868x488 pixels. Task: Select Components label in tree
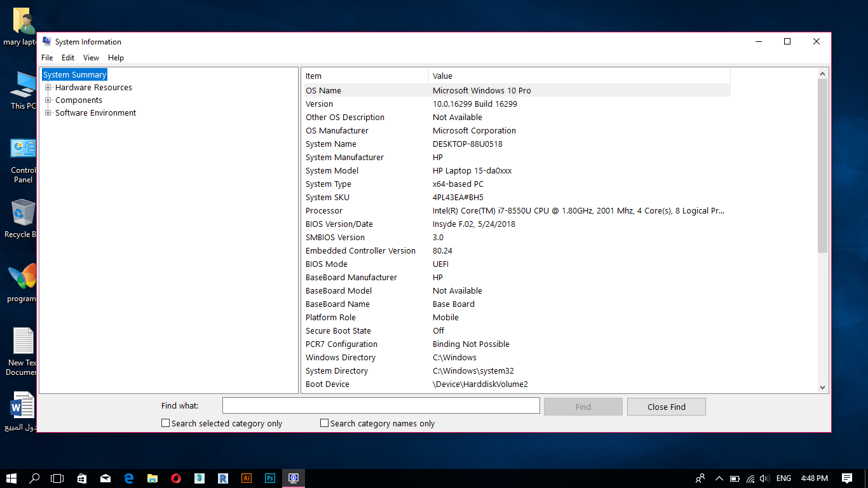pos(79,100)
